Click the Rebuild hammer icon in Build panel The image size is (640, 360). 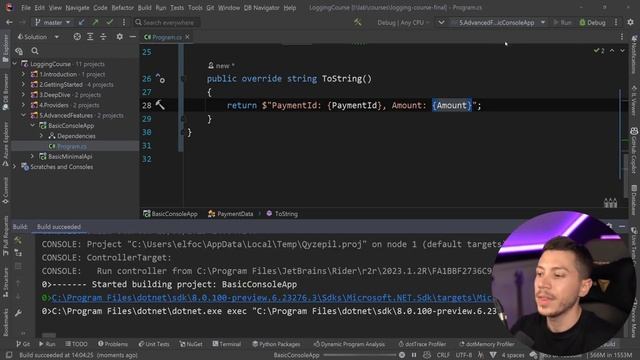pyautogui.click(x=18, y=240)
